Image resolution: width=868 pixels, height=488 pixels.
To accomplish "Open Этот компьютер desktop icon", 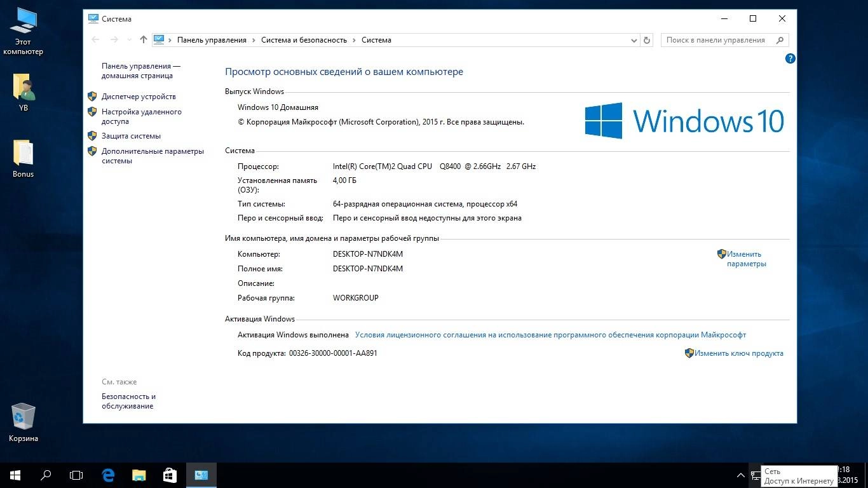I will tap(23, 30).
